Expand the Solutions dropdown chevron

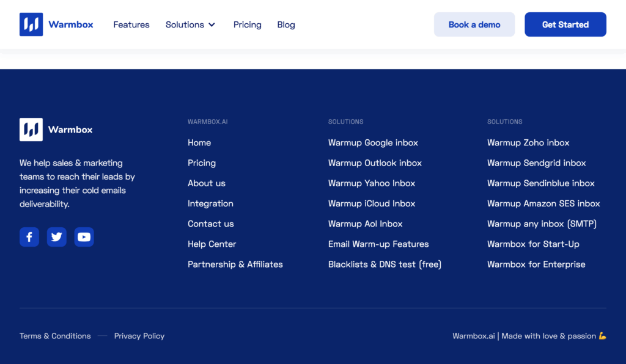(x=212, y=24)
